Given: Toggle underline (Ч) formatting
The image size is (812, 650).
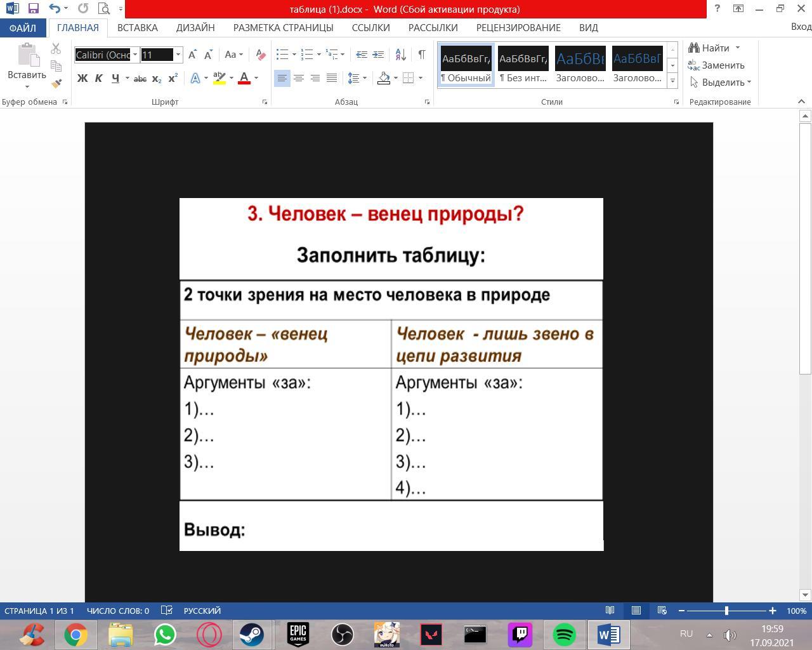Looking at the screenshot, I should pyautogui.click(x=115, y=78).
